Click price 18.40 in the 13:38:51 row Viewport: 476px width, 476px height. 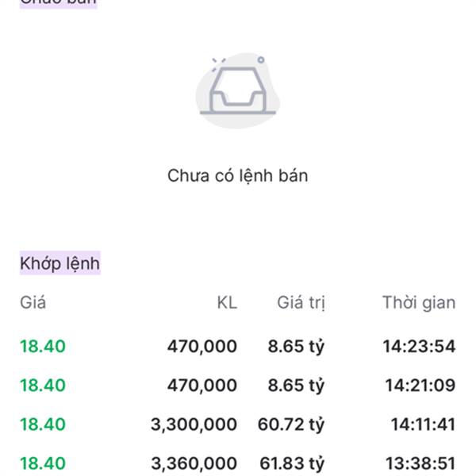point(43,463)
